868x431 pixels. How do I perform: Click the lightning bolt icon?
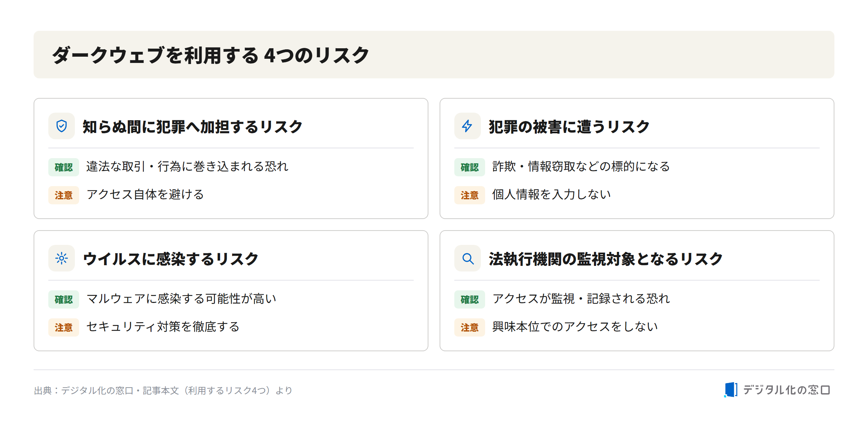467,126
